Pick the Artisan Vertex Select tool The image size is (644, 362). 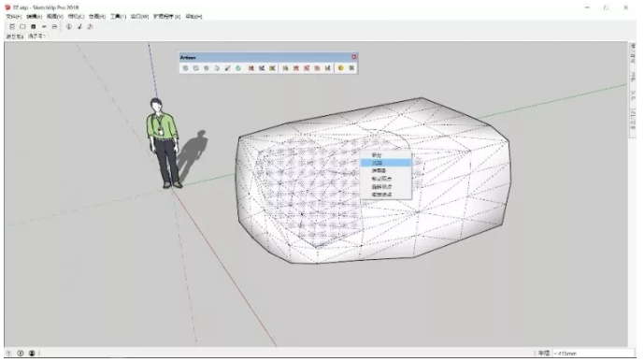[x=285, y=68]
